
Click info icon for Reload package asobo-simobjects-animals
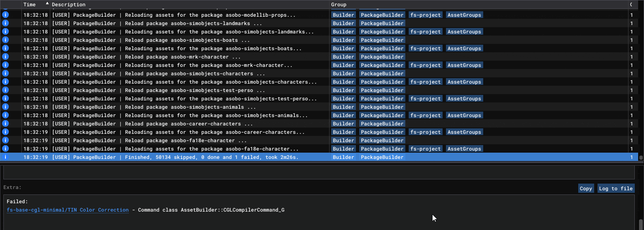click(5, 107)
